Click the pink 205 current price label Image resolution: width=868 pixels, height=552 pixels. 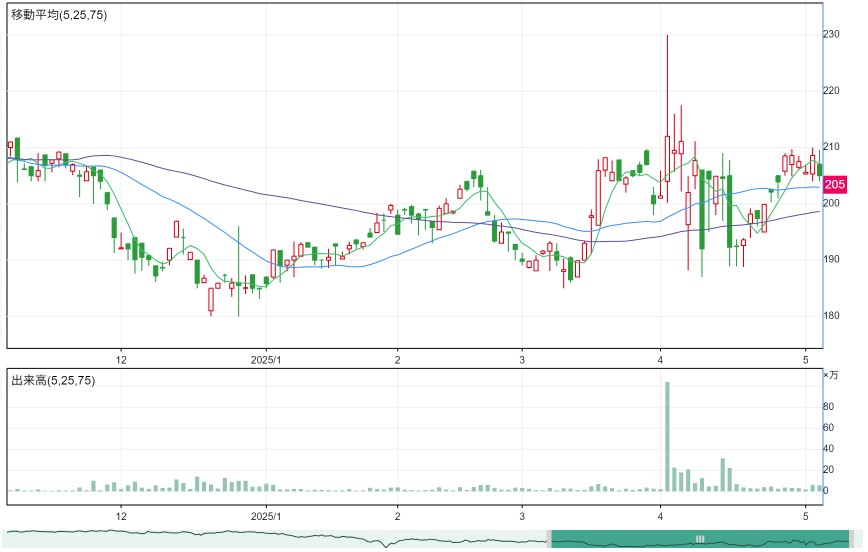(835, 184)
